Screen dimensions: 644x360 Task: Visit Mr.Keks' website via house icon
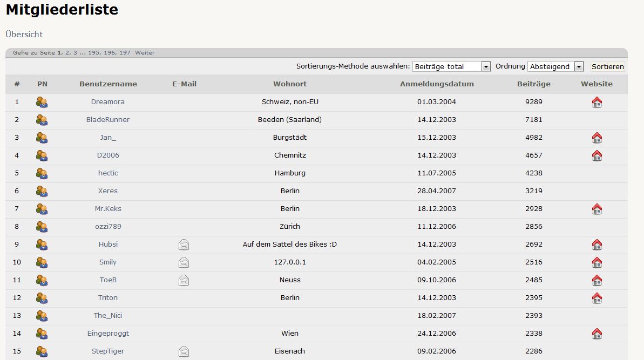coord(596,209)
